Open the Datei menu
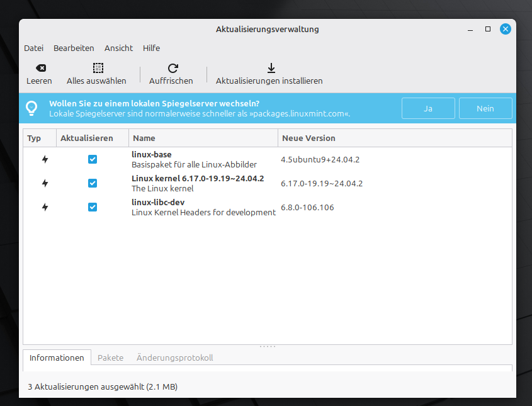 point(33,48)
